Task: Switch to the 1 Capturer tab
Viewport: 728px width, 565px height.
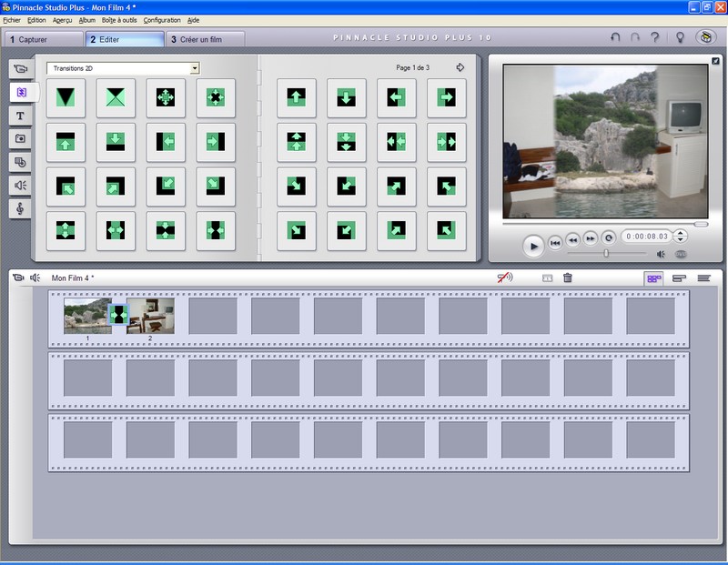Action: coord(44,39)
